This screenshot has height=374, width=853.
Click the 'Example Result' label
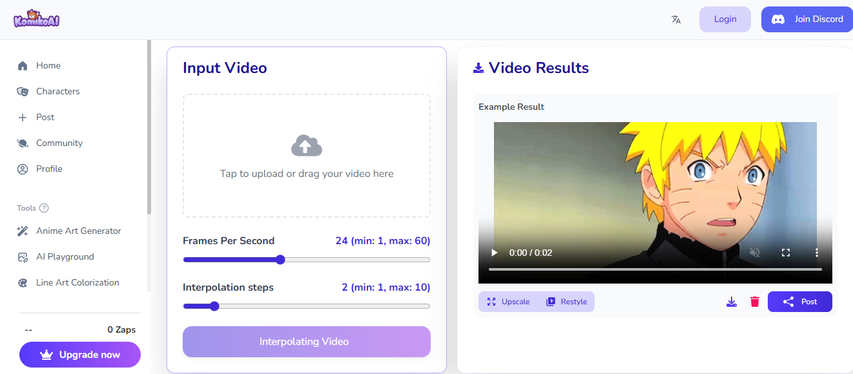click(511, 107)
